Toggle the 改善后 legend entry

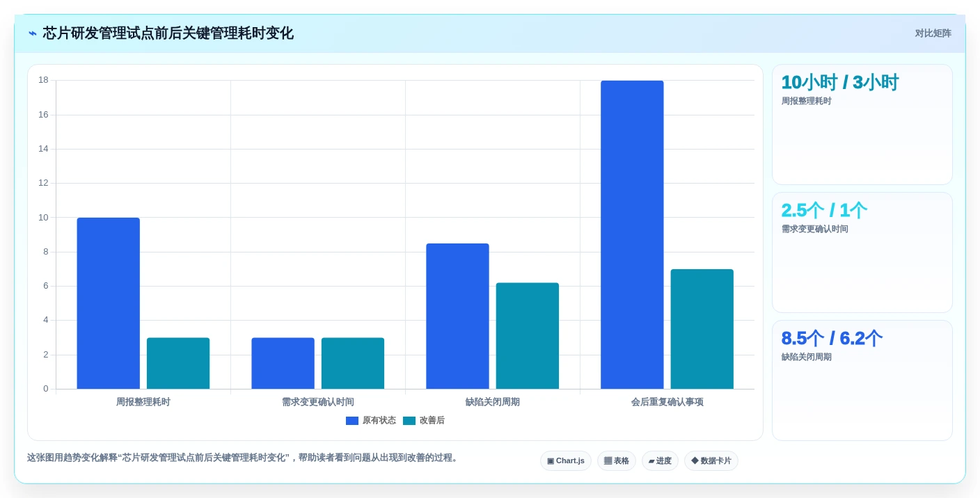424,421
